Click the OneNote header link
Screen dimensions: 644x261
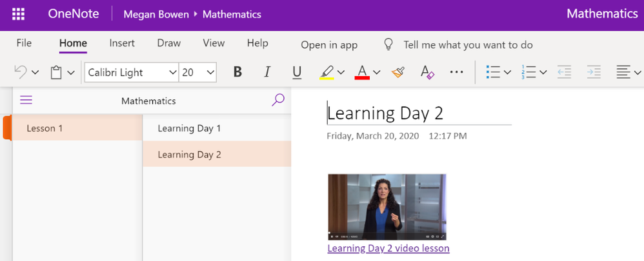click(73, 14)
